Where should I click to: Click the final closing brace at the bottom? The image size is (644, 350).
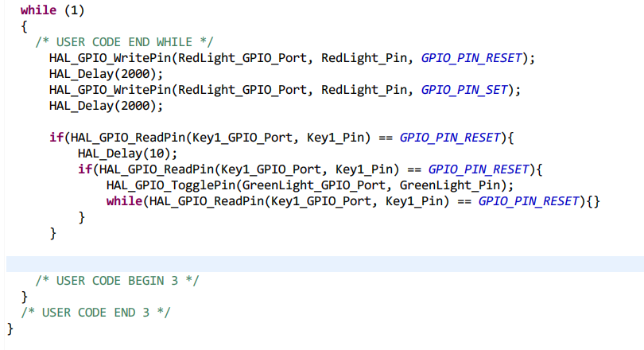click(x=10, y=328)
